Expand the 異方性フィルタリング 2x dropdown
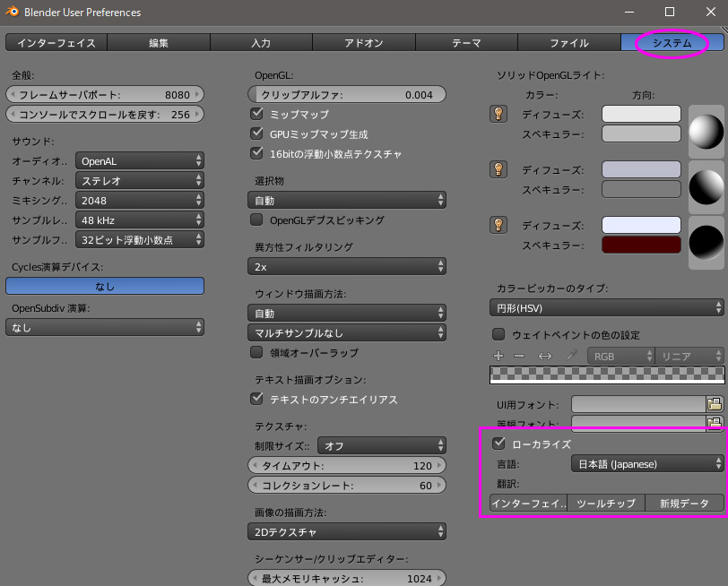The image size is (728, 586). 347,267
